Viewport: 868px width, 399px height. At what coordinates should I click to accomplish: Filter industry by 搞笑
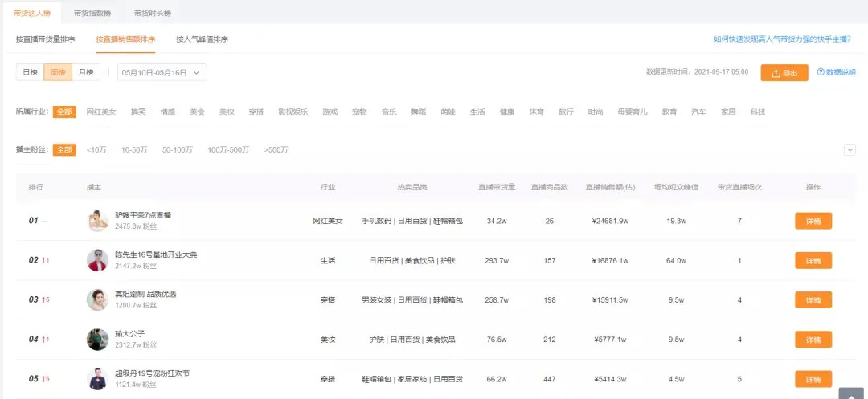pos(138,112)
